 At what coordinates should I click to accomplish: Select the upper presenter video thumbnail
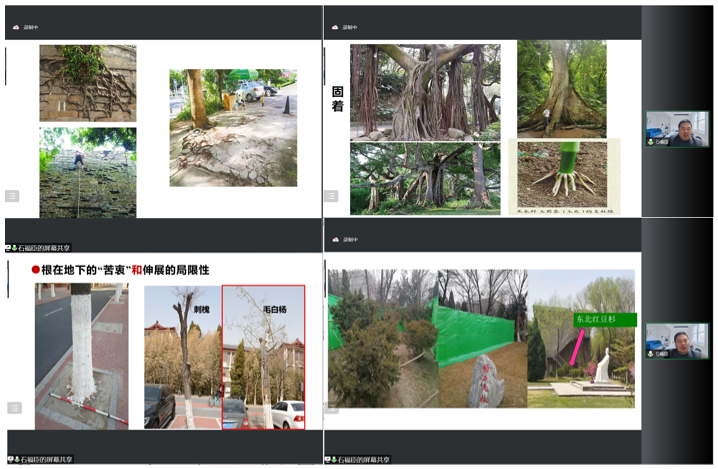[676, 128]
